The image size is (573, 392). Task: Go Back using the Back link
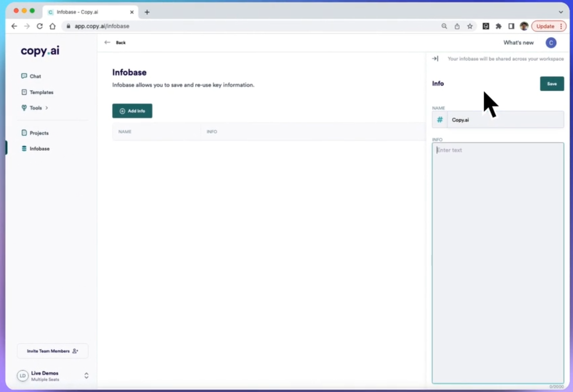click(x=120, y=43)
